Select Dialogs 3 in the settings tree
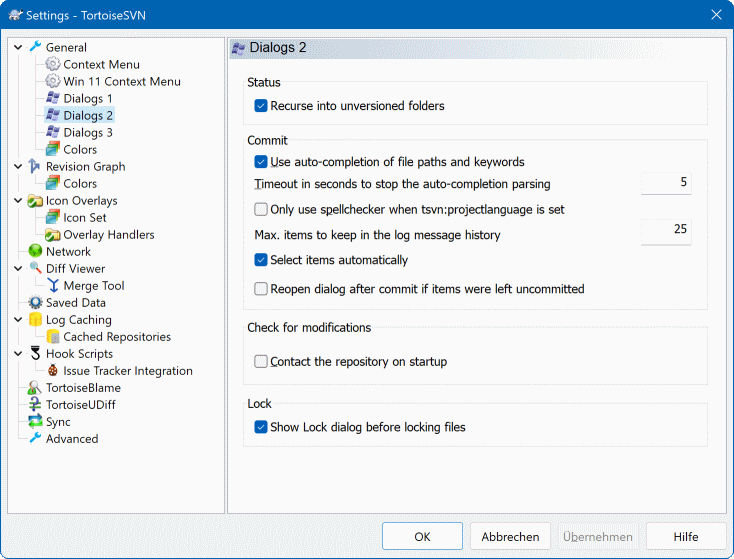734x559 pixels. point(88,132)
